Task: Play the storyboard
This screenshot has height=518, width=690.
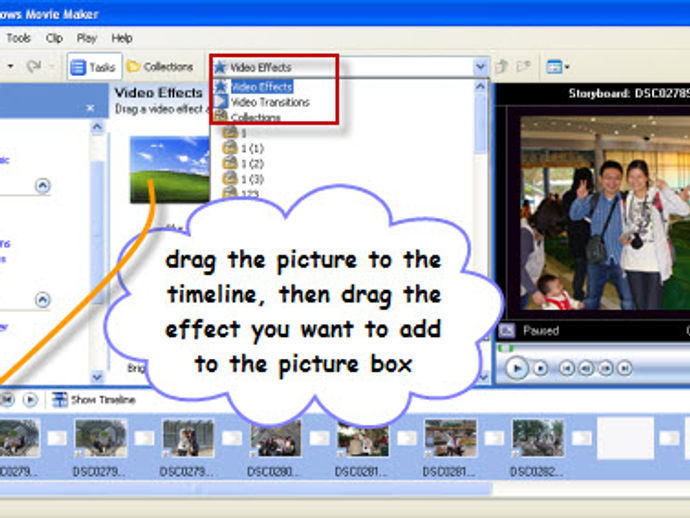Action: tap(30, 400)
